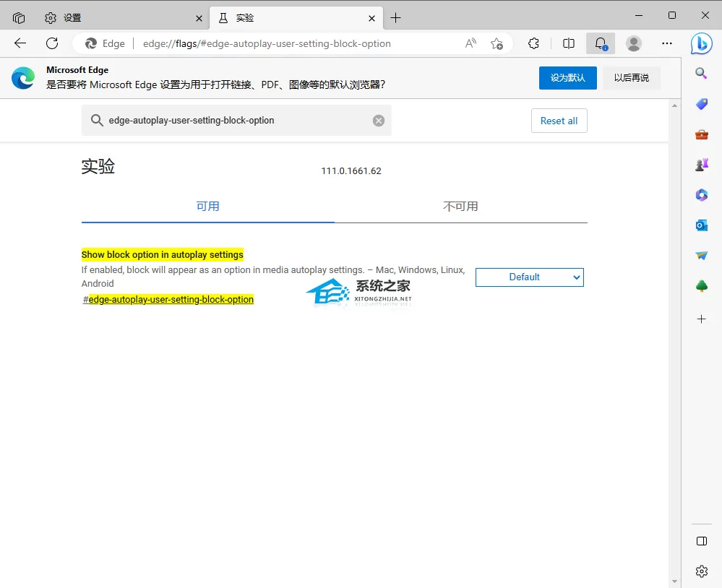The image size is (722, 588).
Task: Open the Bing chat sidebar icon
Action: [701, 44]
